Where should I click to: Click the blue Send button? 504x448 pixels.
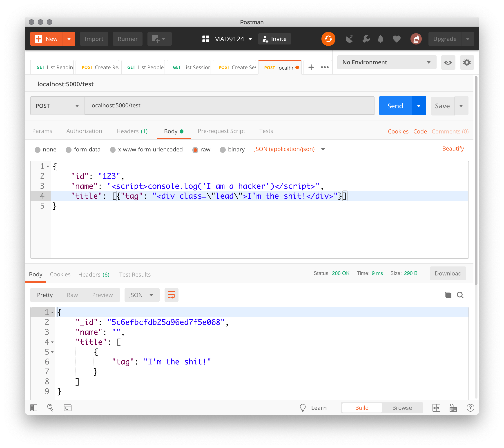[395, 106]
